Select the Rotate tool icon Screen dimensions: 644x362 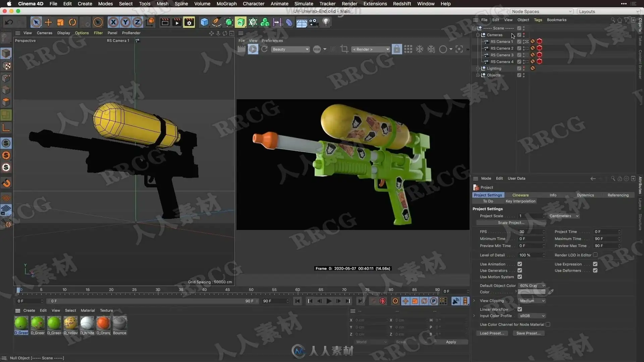pos(72,22)
